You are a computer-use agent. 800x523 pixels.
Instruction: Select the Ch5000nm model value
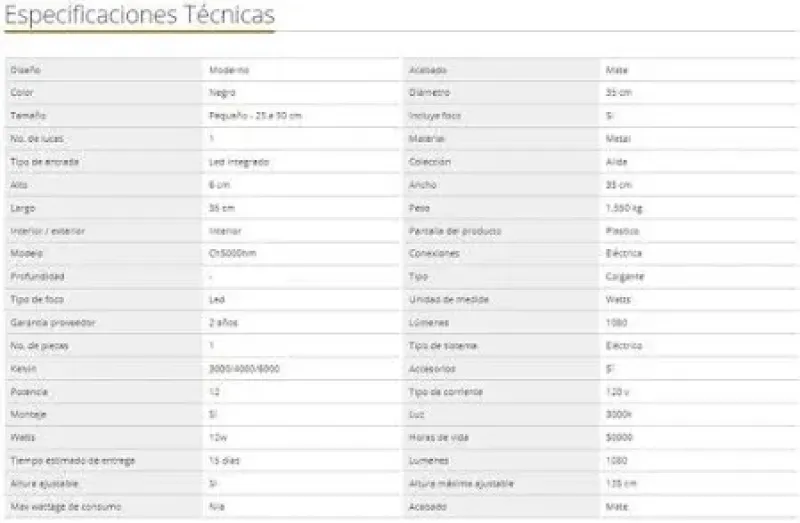(x=233, y=254)
